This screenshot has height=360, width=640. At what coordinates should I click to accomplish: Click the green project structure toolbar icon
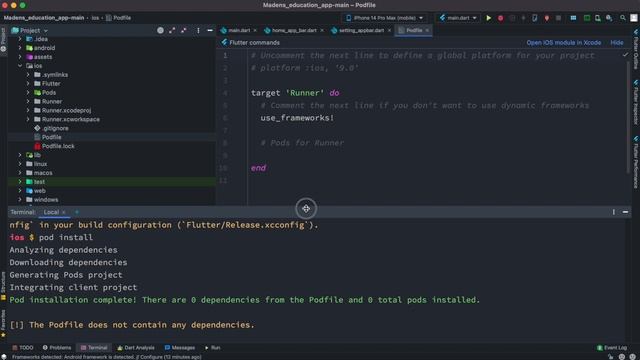[x=587, y=18]
